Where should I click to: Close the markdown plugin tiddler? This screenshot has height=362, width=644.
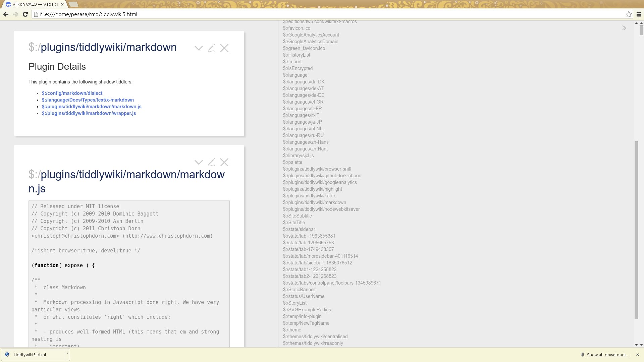pos(224,48)
